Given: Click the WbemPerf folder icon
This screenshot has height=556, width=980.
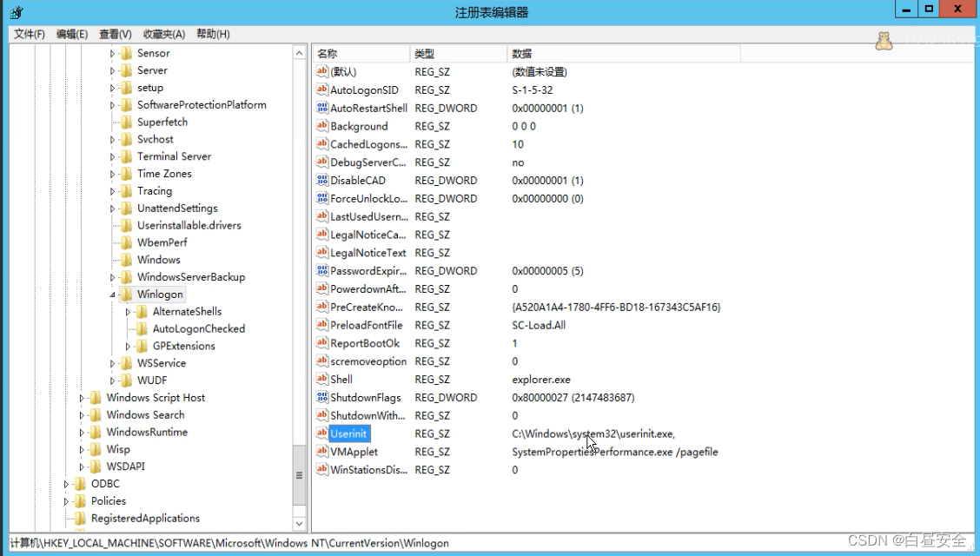Looking at the screenshot, I should coord(126,242).
